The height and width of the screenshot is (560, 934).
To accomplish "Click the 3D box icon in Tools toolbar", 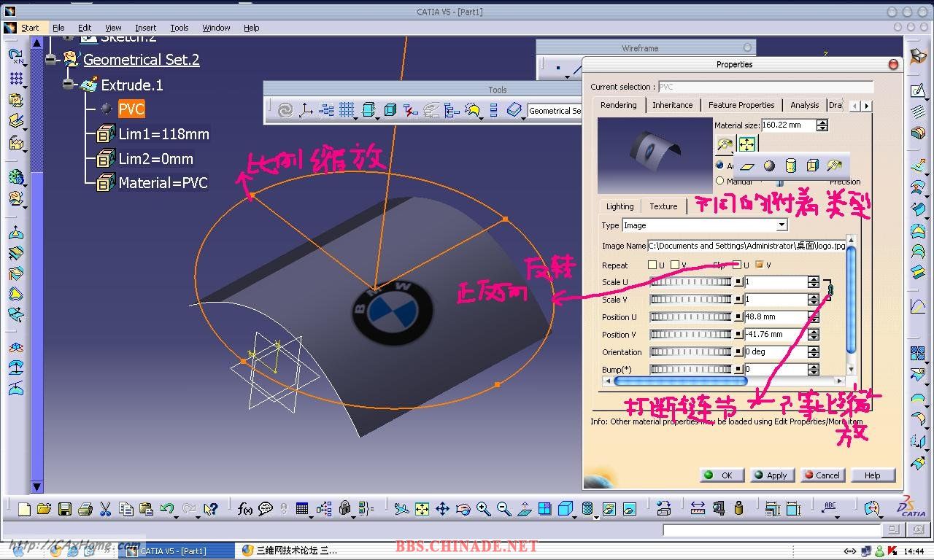I will [390, 110].
